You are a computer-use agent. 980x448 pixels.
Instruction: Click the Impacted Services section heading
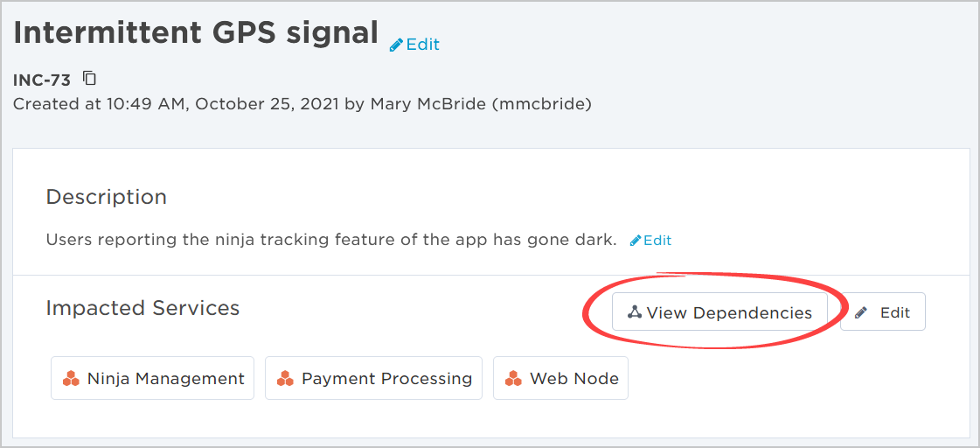click(x=142, y=308)
